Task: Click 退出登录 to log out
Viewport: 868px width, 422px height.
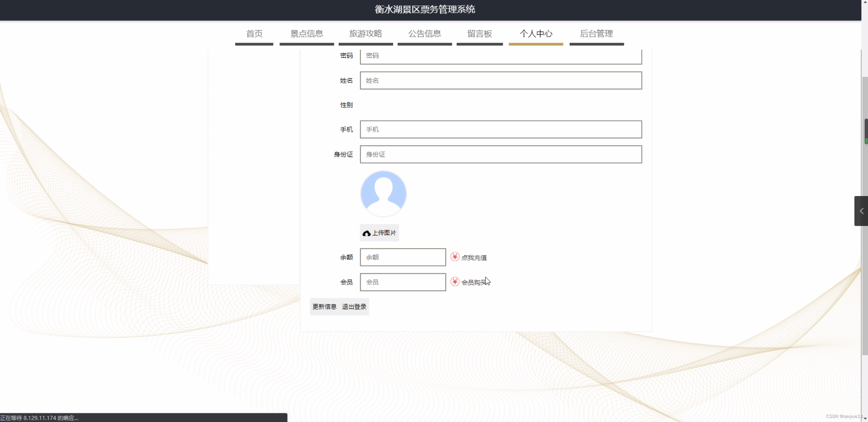Action: (354, 307)
